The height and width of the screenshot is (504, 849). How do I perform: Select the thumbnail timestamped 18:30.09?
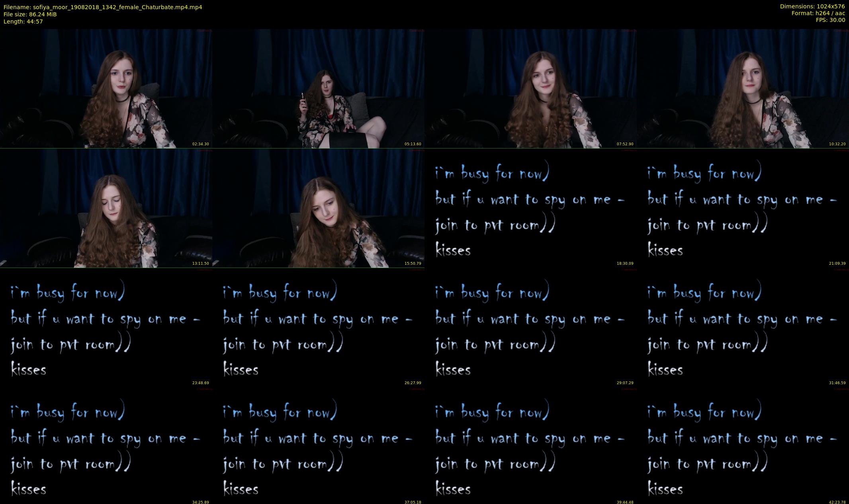530,207
